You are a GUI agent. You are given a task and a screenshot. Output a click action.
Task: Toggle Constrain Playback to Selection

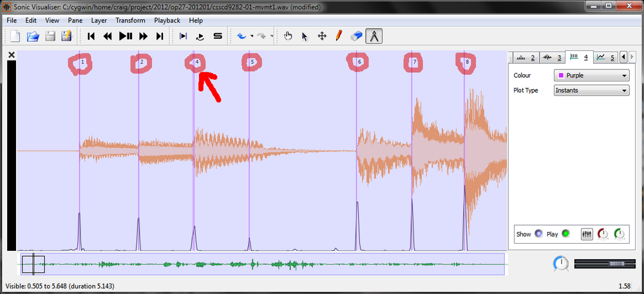pos(184,36)
